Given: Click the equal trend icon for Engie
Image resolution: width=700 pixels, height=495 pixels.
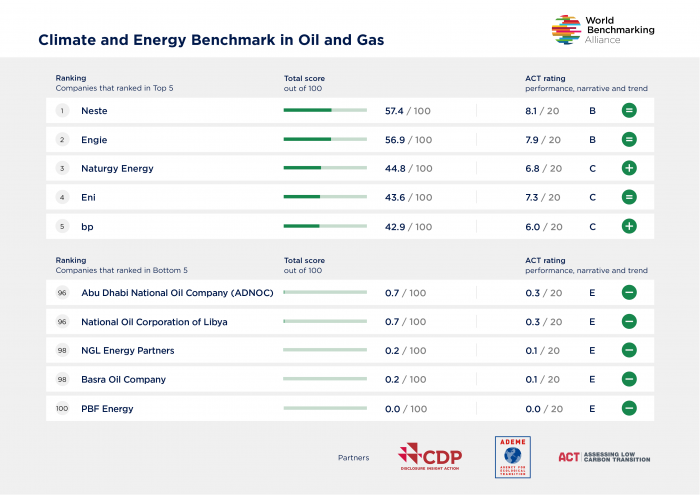Looking at the screenshot, I should pos(629,140).
